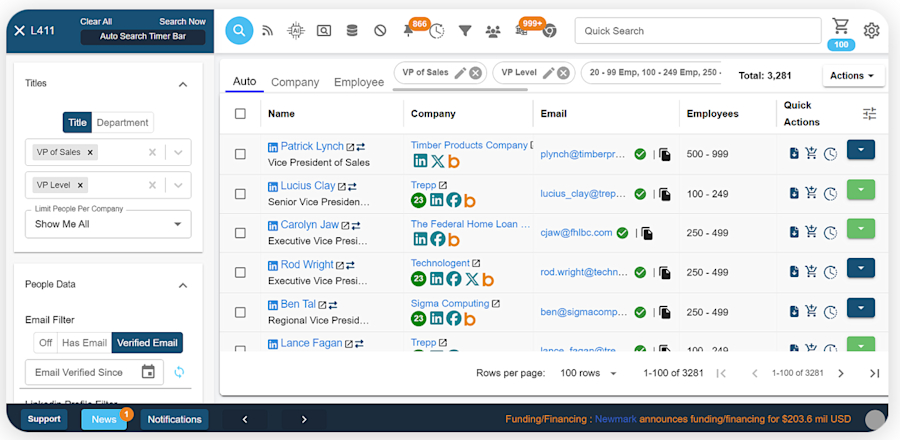Edit the VP of Sales chip pencil
Screen dimensions: 900x440
(460, 73)
